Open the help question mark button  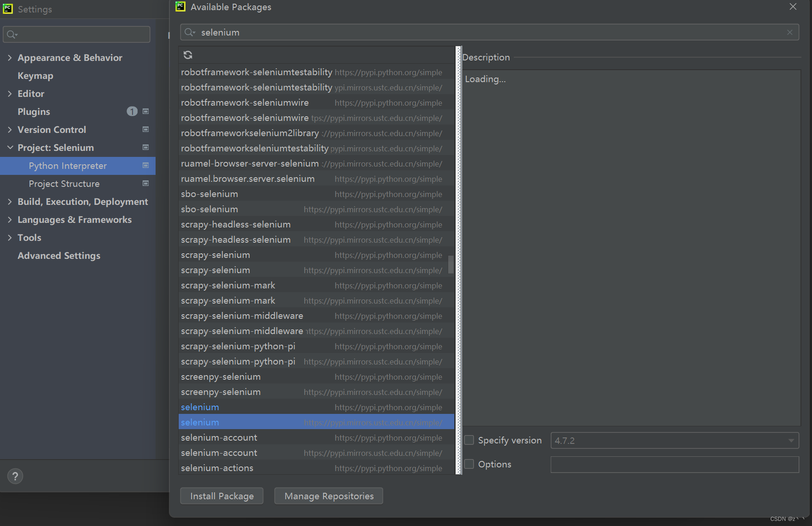point(15,476)
